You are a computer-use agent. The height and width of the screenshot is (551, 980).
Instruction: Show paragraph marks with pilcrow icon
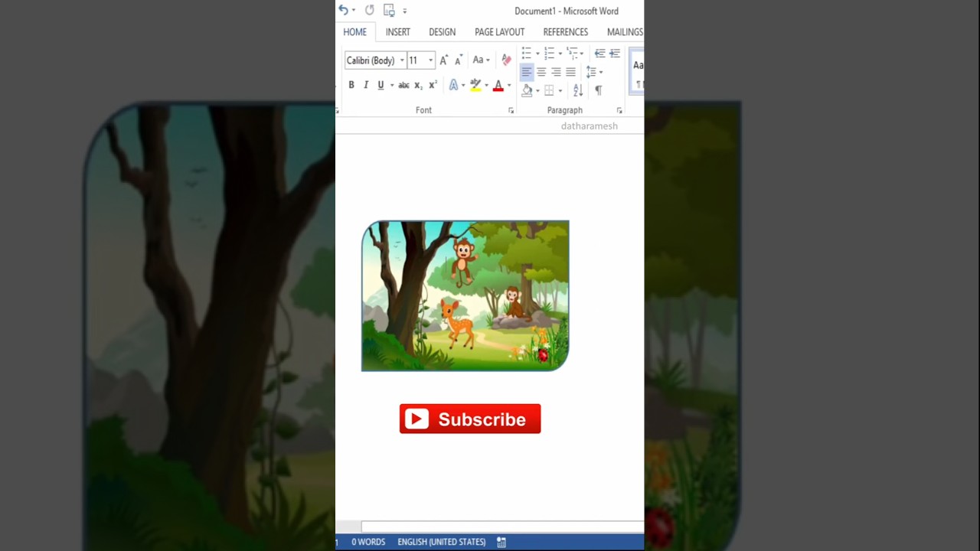click(x=598, y=90)
